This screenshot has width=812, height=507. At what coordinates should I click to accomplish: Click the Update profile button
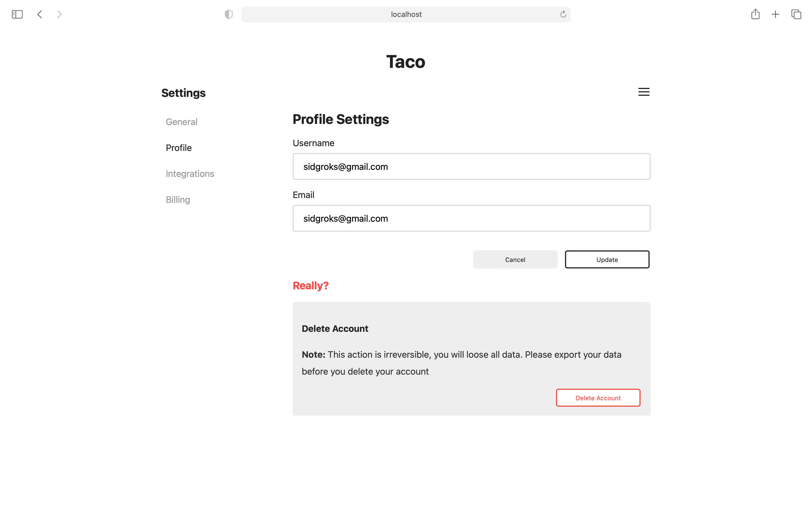(607, 259)
